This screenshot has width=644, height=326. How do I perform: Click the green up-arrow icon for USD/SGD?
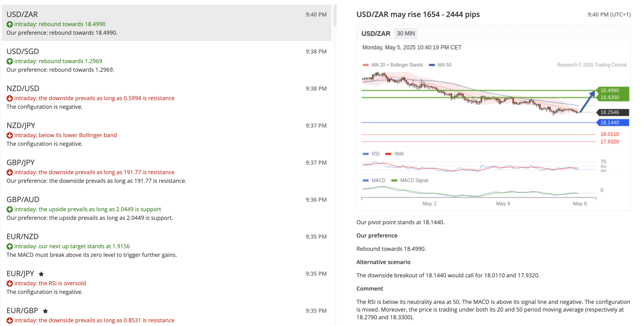pos(10,61)
